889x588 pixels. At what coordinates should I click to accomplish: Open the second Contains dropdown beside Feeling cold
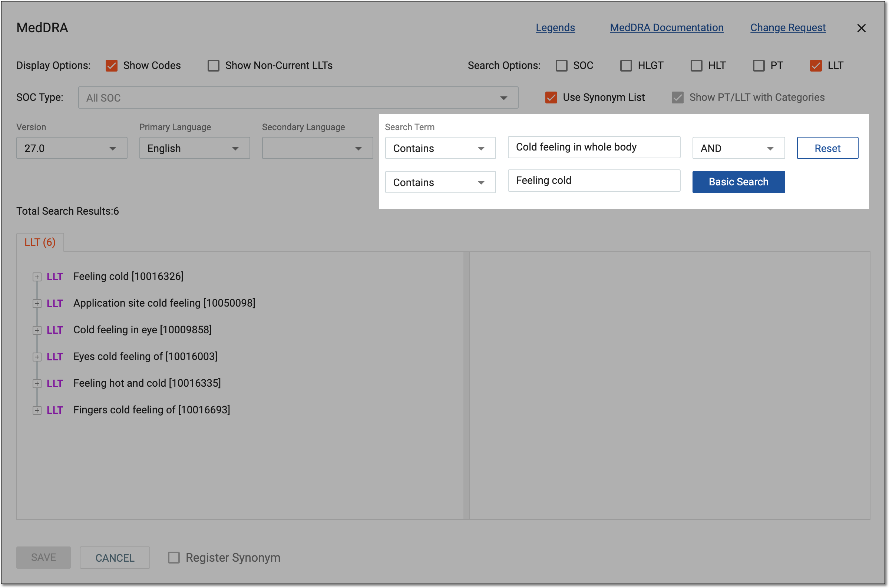click(x=440, y=182)
